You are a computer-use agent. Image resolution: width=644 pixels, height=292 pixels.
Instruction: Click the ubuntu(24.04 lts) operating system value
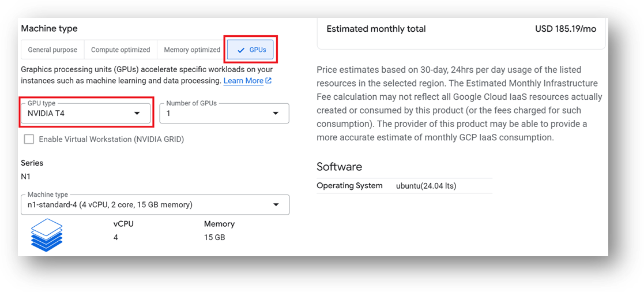[426, 186]
